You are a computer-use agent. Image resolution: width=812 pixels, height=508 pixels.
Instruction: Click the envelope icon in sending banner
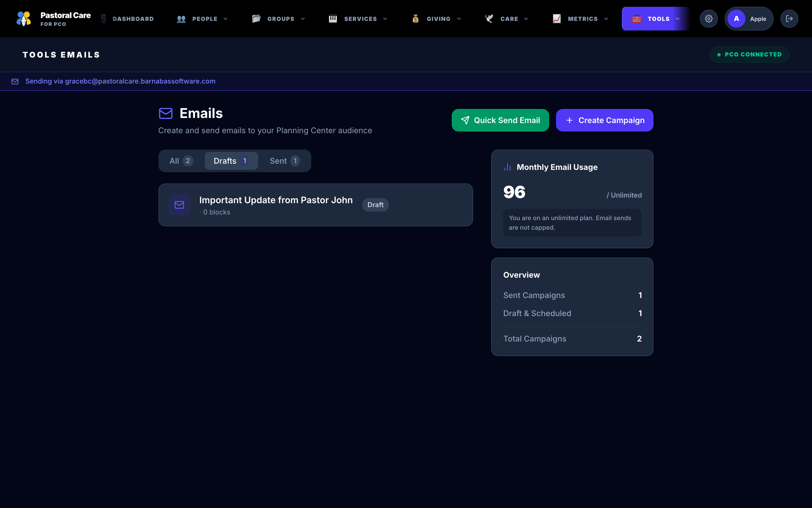15,81
